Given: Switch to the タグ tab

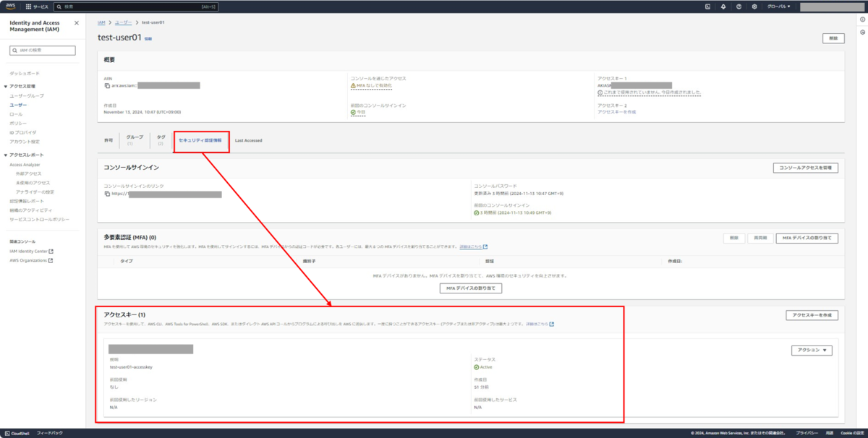Looking at the screenshot, I should point(161,139).
